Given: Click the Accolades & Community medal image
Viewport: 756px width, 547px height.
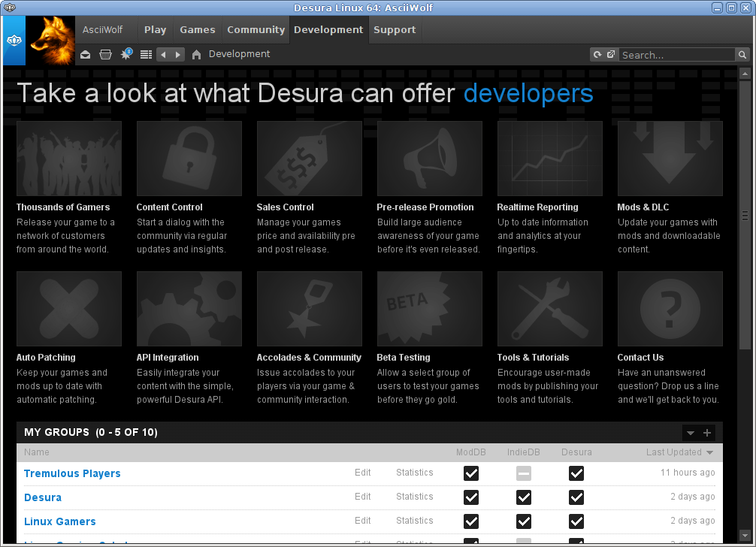Looking at the screenshot, I should (x=310, y=309).
